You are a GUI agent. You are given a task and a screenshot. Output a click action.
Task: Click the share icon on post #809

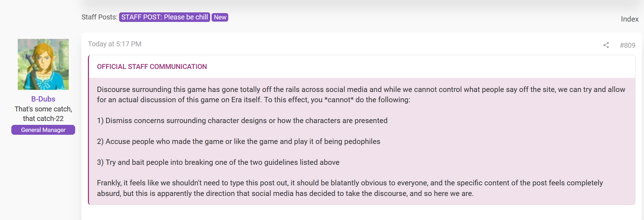pyautogui.click(x=606, y=45)
